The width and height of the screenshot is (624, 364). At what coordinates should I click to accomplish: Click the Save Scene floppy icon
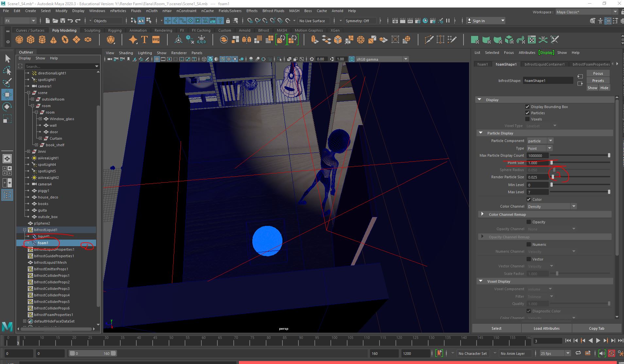pos(62,21)
